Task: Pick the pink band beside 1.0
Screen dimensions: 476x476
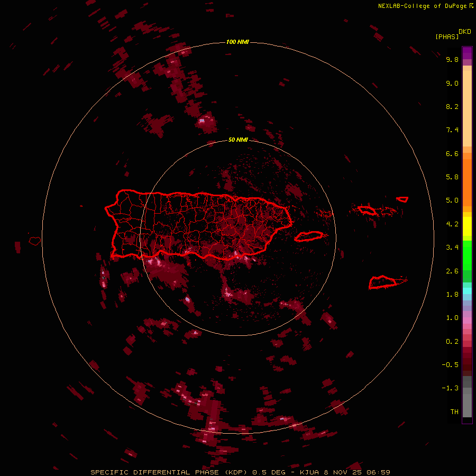Action: [x=467, y=321]
